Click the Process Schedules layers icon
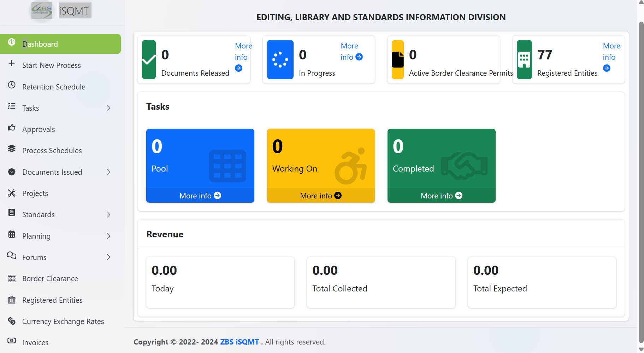Viewport: 644px width, 353px height. click(12, 149)
